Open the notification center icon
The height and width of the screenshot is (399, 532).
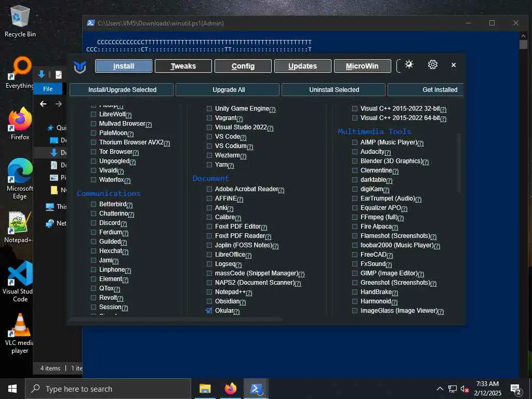click(516, 389)
